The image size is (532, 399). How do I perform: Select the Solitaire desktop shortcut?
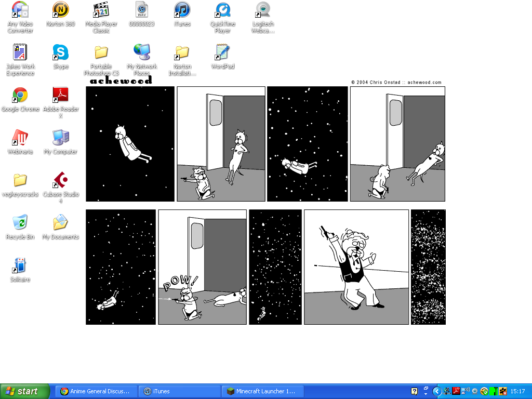coord(20,270)
